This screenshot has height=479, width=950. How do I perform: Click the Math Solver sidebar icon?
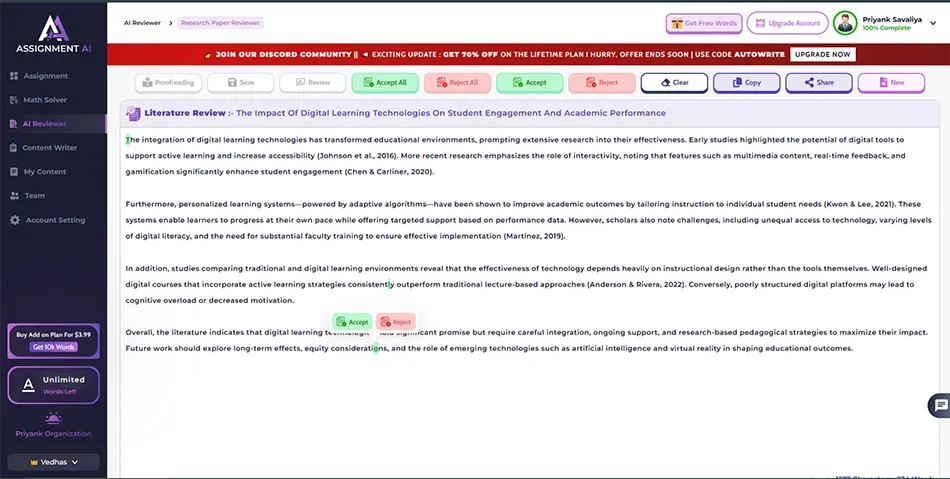click(x=14, y=100)
